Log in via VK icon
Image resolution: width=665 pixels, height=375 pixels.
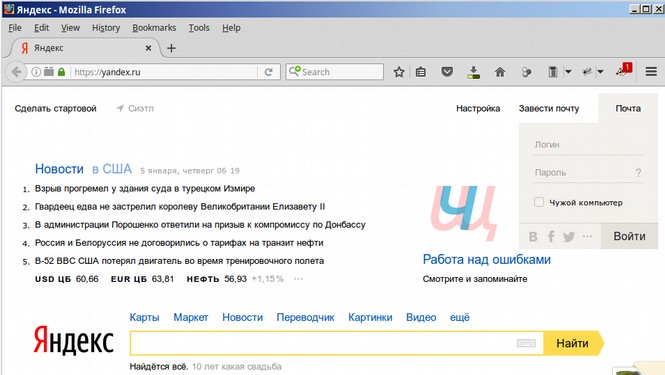(x=533, y=236)
